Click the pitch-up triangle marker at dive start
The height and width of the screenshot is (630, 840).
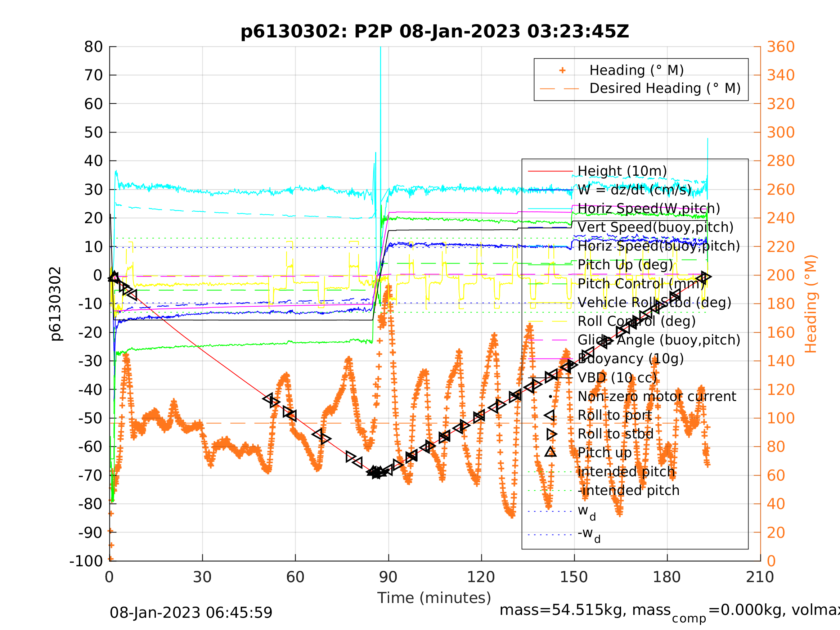pos(114,276)
